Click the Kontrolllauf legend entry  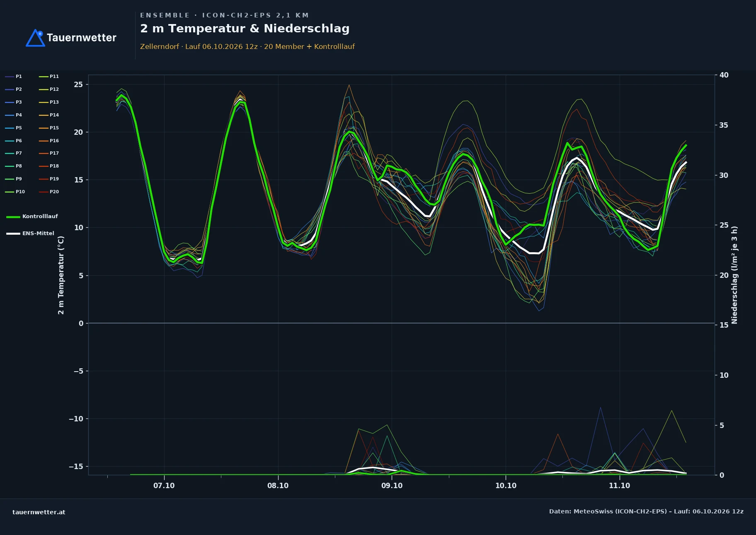(x=32, y=216)
